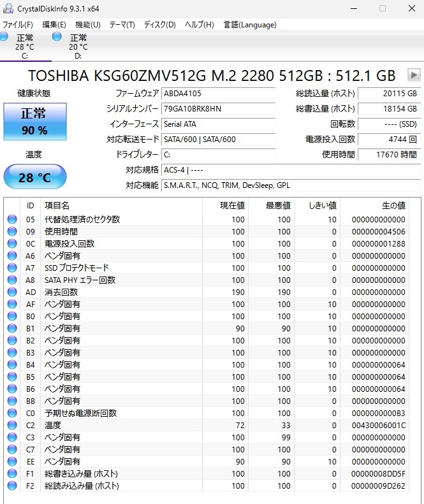Click the status orb for row C7
Image resolution: width=424 pixels, height=504 pixels.
pos(12,449)
